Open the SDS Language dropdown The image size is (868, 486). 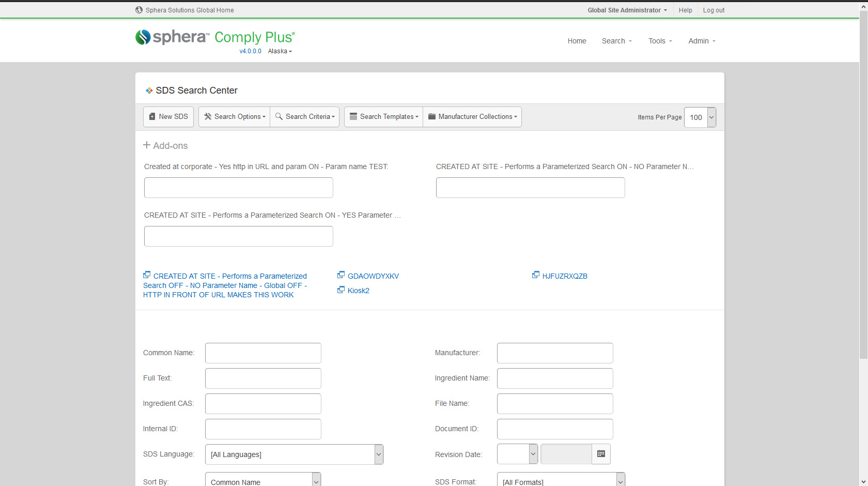coord(294,454)
